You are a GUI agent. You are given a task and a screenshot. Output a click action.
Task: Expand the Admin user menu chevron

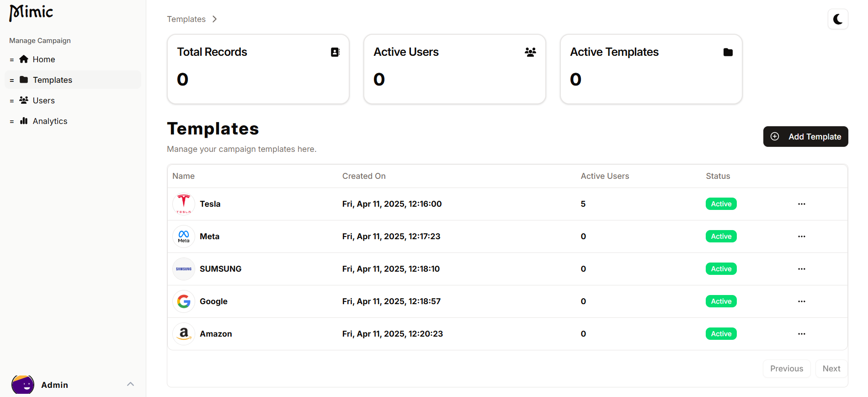130,384
